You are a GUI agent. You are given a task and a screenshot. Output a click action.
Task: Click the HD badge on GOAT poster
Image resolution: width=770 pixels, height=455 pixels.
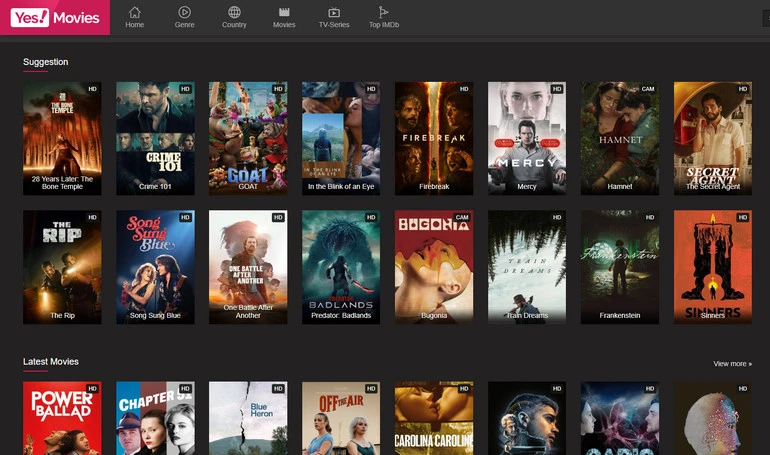click(x=278, y=89)
